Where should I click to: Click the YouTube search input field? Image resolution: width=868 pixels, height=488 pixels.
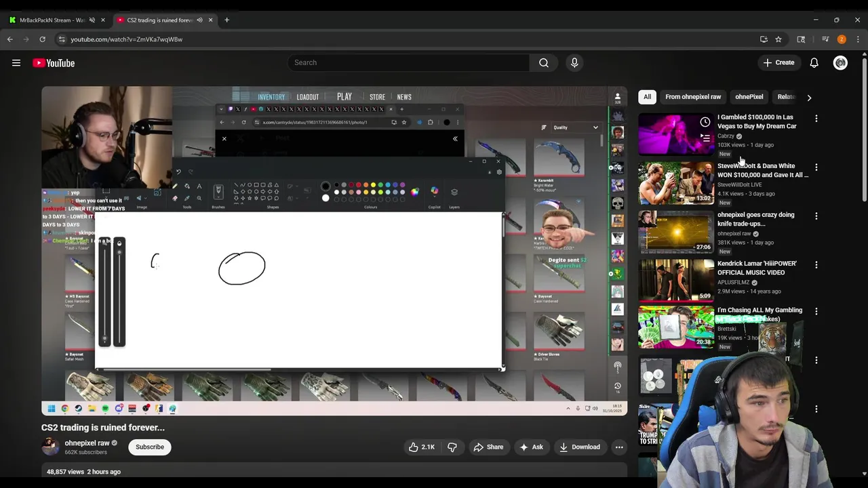tap(409, 62)
